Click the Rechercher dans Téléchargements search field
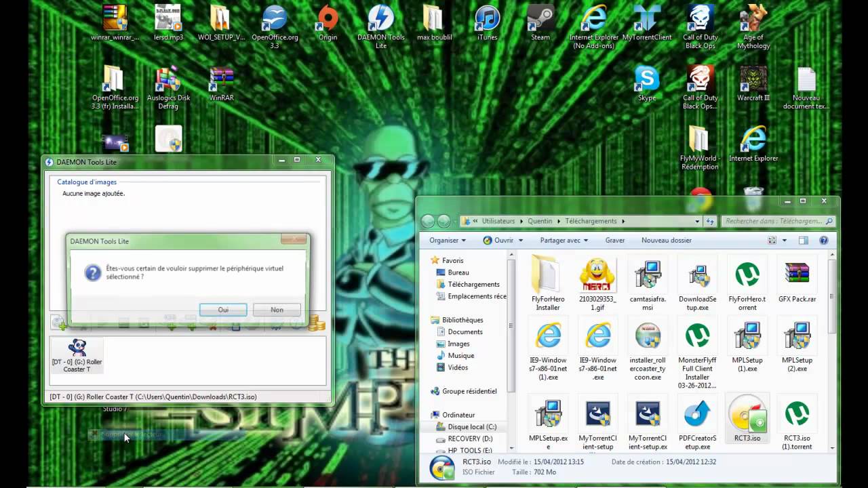The image size is (868, 488). 778,221
